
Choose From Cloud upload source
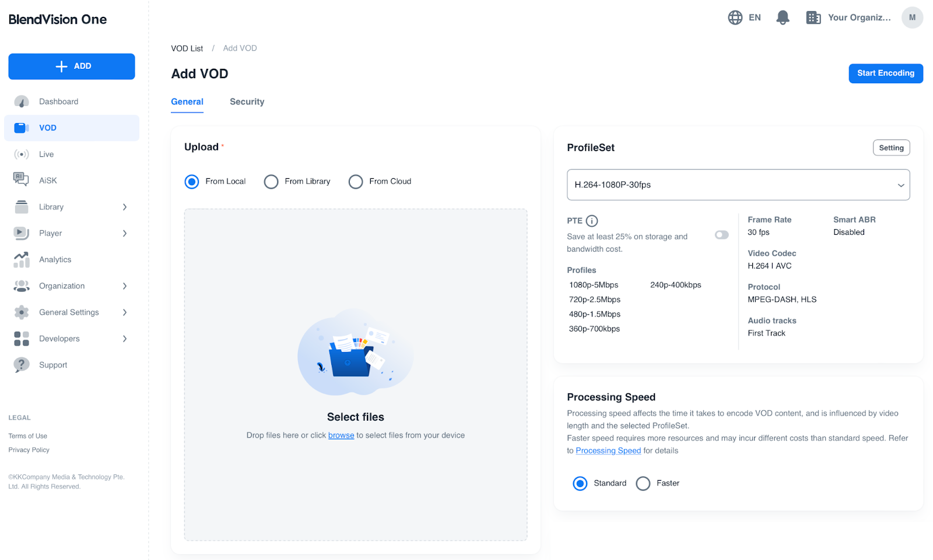click(x=356, y=182)
